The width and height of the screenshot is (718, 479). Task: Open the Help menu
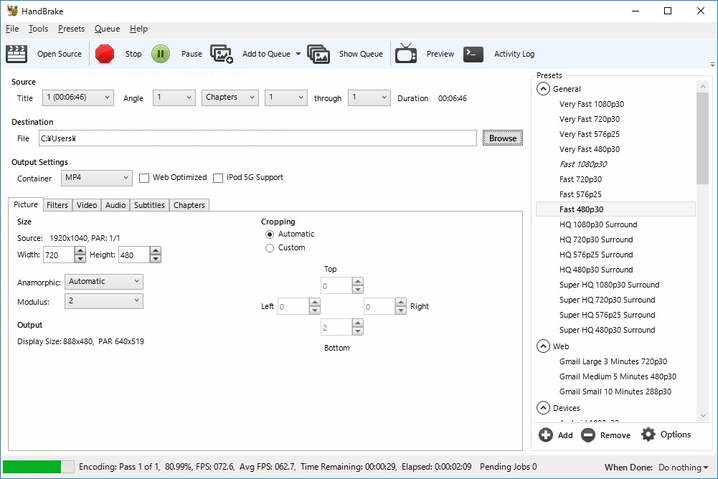click(x=138, y=29)
